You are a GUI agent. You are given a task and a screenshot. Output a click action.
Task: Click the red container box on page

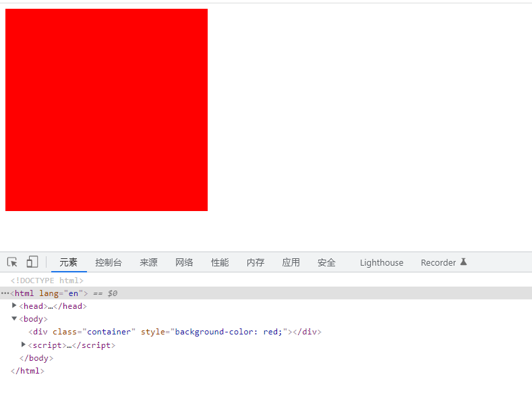click(107, 110)
